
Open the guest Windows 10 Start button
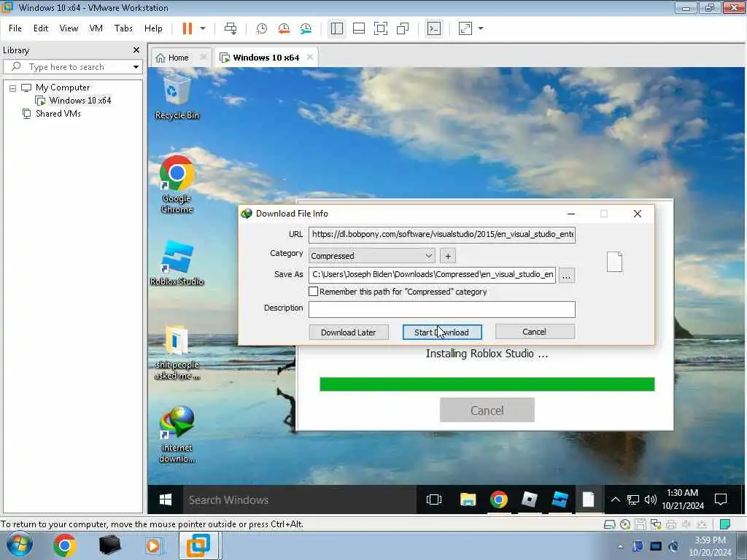(x=166, y=499)
